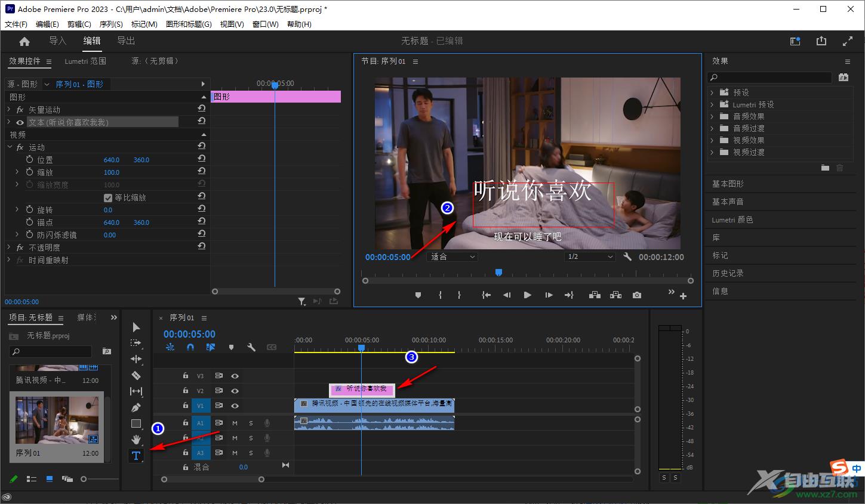The height and width of the screenshot is (504, 865).
Task: Expand the 缩放 property
Action: [x=17, y=172]
